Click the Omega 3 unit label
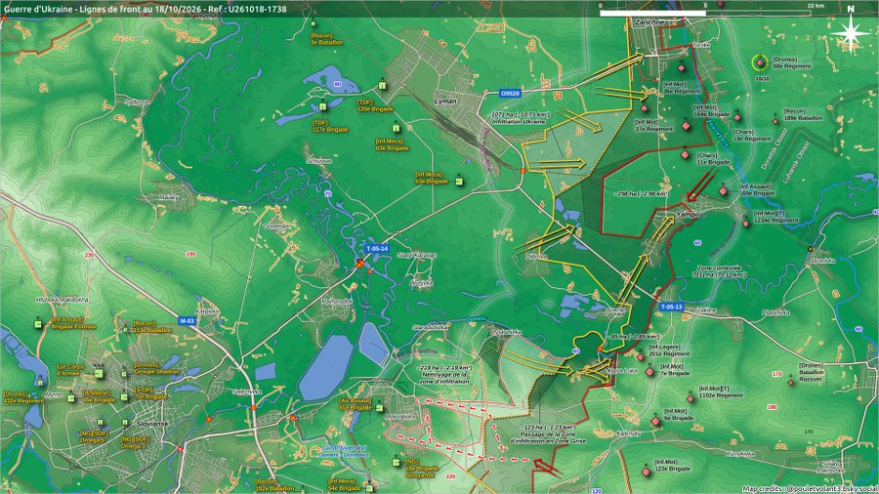The width and height of the screenshot is (879, 494). tap(133, 443)
